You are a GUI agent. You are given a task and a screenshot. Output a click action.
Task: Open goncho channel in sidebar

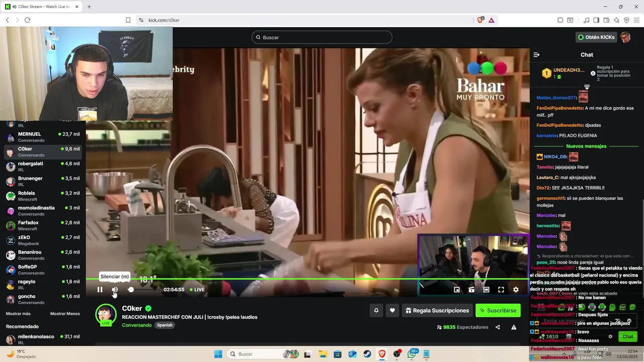pos(43,299)
